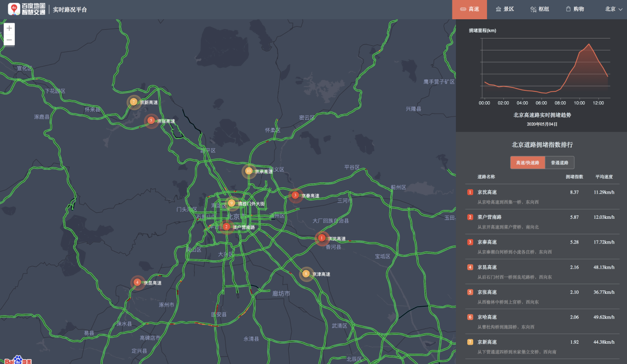Open 京哈高速 ranking entry

pyautogui.click(x=541, y=322)
